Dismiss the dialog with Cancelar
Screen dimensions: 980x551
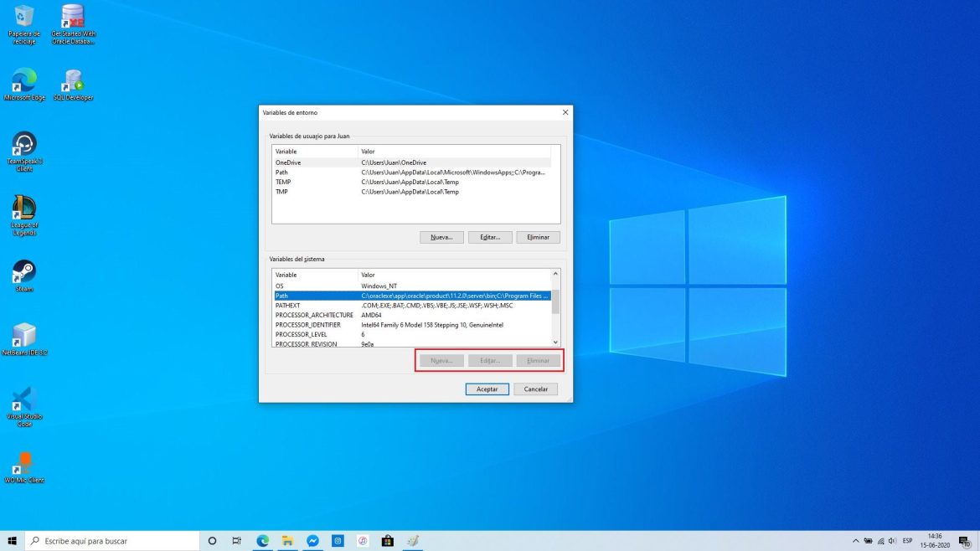click(x=535, y=389)
